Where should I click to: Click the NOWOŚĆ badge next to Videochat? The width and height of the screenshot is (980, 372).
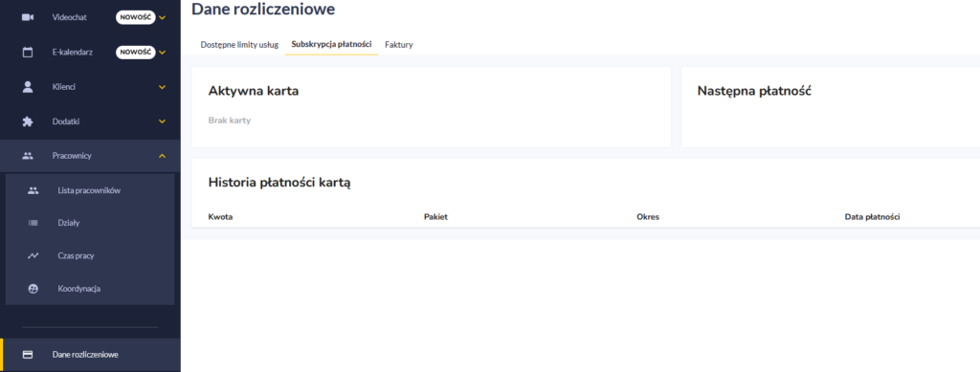click(x=135, y=17)
